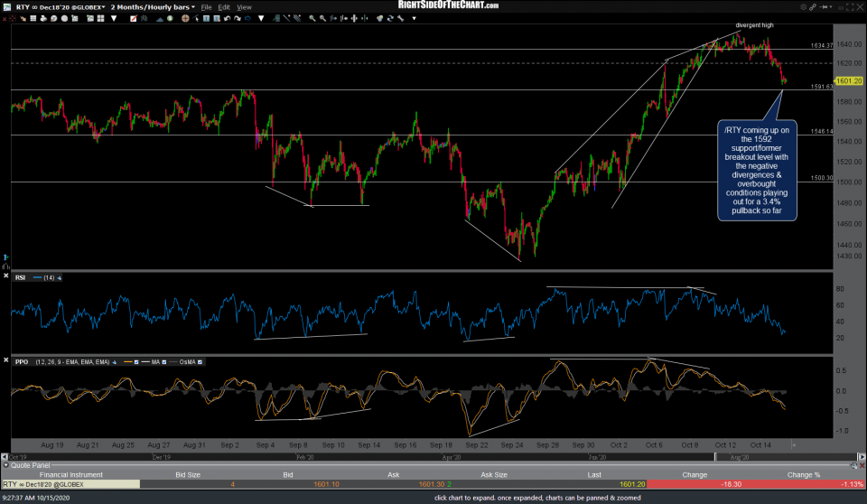Open the RTY Dec18'20 symbol dropdown
This screenshot has height=504, width=867.
(x=60, y=6)
